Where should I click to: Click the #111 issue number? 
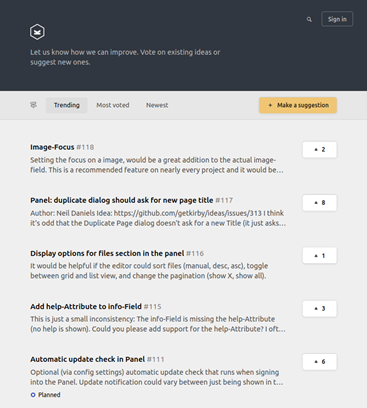click(x=155, y=359)
